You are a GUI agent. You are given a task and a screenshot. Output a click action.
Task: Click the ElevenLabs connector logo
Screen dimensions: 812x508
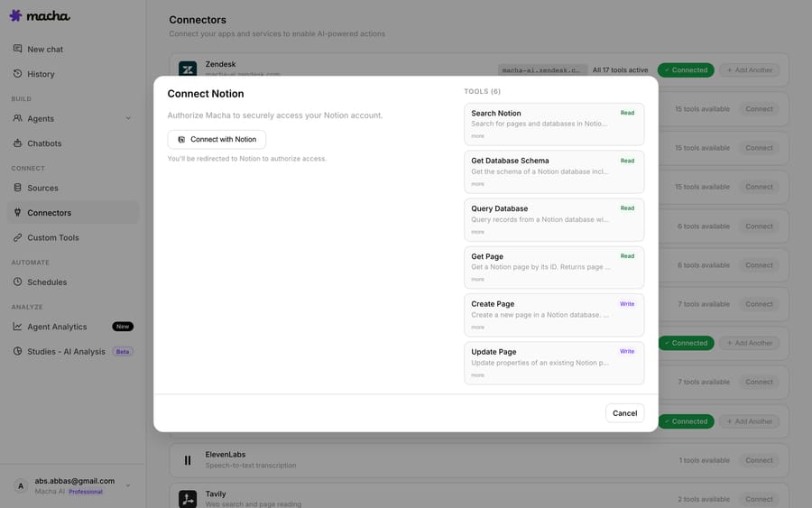pyautogui.click(x=188, y=460)
